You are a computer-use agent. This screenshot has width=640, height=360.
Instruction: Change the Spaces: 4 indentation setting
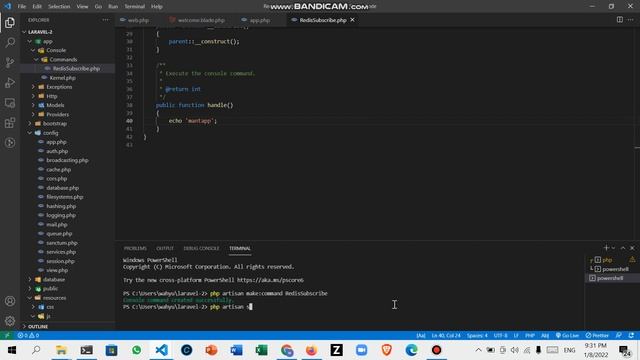pos(477,335)
